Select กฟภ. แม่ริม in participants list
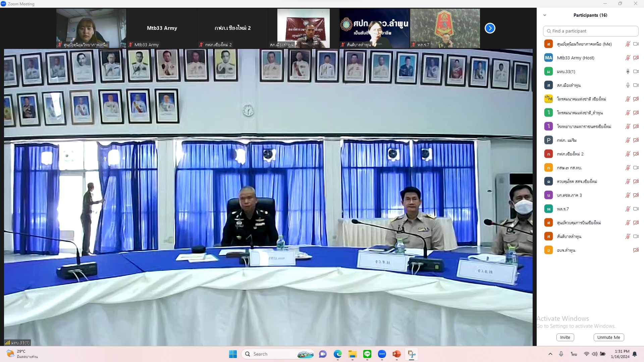The height and width of the screenshot is (362, 644). pos(567,140)
